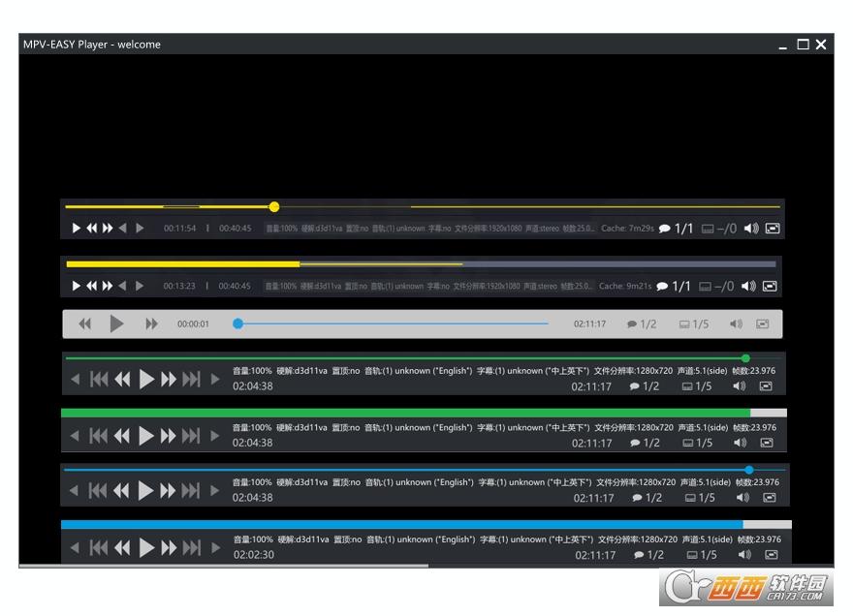Click play under the thick green progress bar
The width and height of the screenshot is (853, 616).
coord(146,436)
